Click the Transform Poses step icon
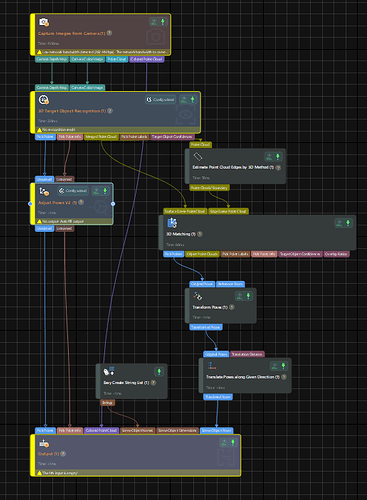The image size is (367, 500). (198, 296)
